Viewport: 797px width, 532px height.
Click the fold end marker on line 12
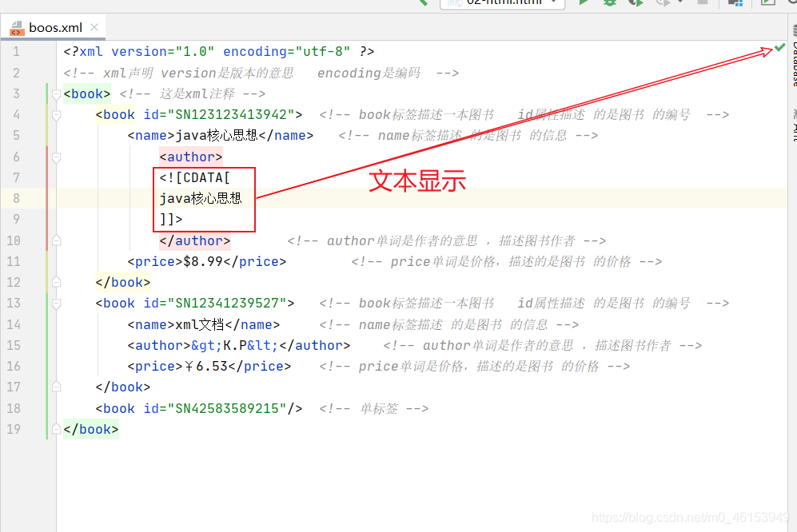[57, 283]
